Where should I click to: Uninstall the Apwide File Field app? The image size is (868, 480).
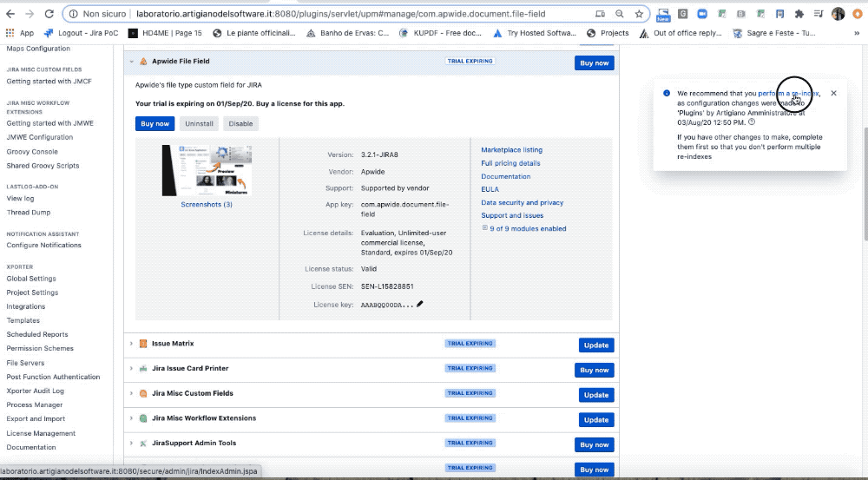point(200,123)
